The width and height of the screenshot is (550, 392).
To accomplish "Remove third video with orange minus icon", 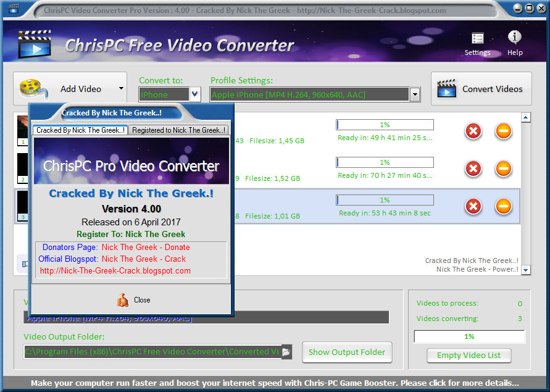I will pos(503,206).
